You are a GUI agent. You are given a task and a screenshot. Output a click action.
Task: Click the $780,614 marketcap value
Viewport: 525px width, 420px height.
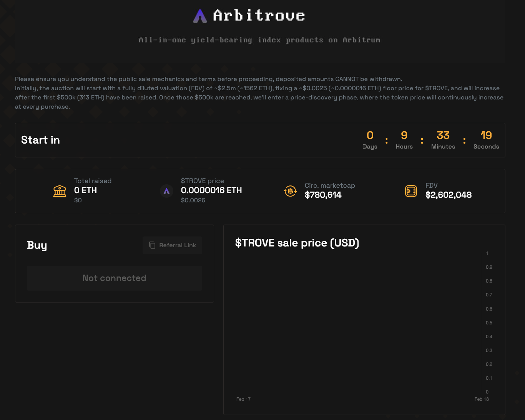coord(323,195)
